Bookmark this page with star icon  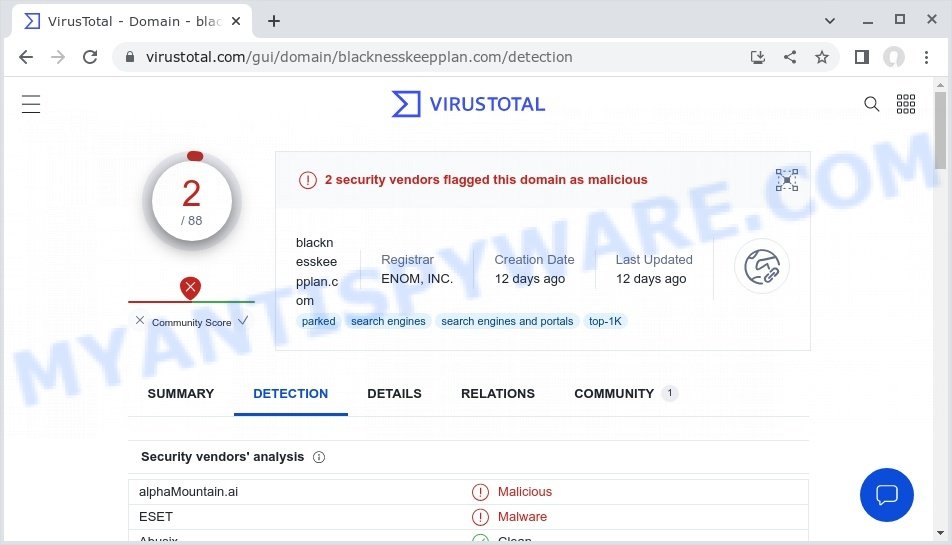click(821, 57)
